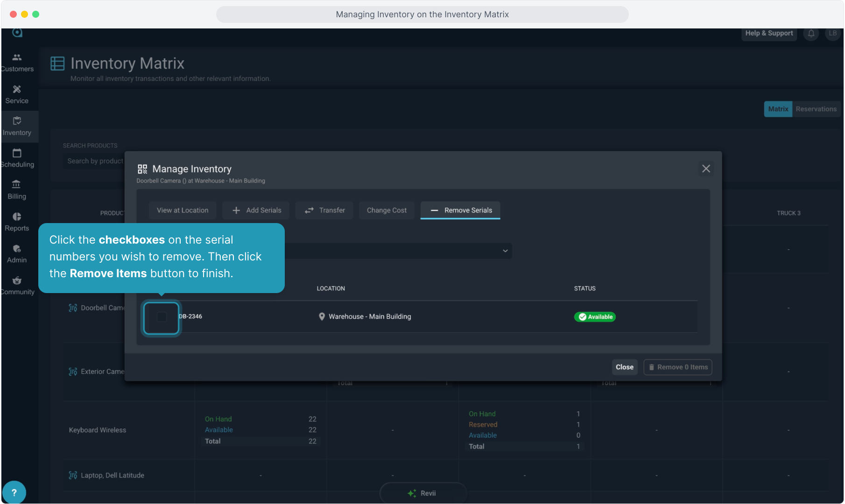Image resolution: width=845 pixels, height=504 pixels.
Task: Open the Help & Support button
Action: tap(769, 34)
